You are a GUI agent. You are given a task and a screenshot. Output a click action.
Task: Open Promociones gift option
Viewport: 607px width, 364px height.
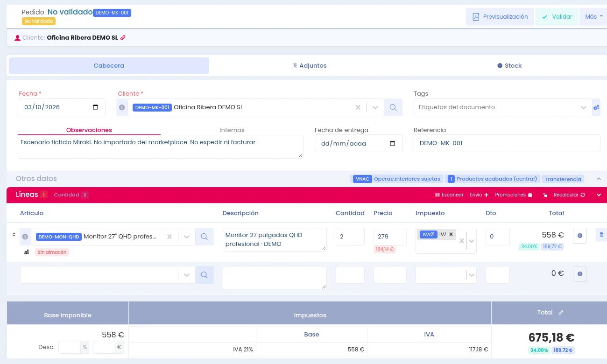coord(514,195)
